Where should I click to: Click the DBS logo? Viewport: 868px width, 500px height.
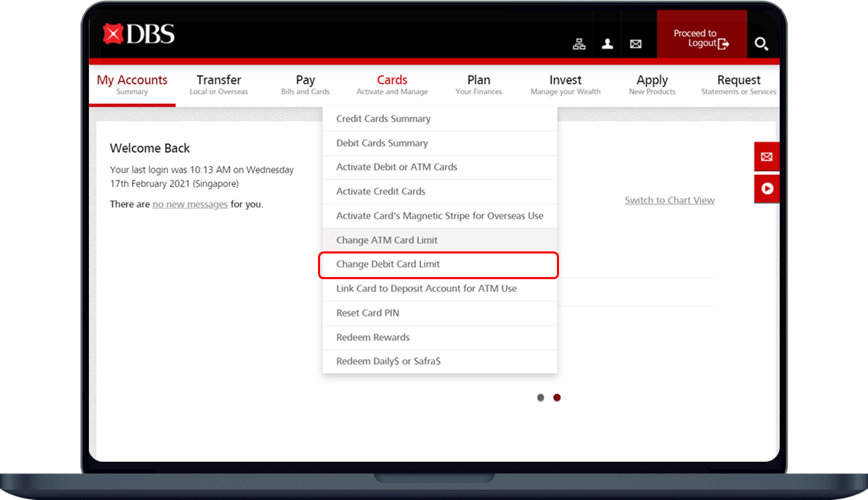(139, 34)
